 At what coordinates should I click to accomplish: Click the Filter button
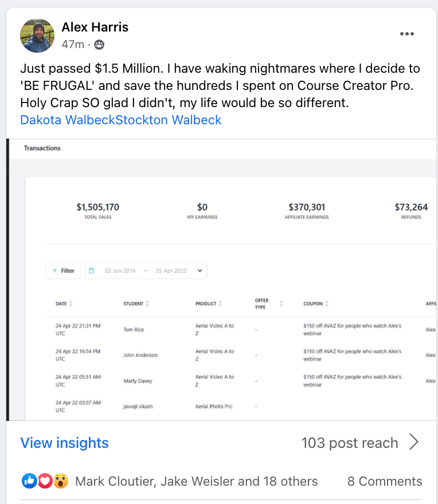click(x=63, y=271)
